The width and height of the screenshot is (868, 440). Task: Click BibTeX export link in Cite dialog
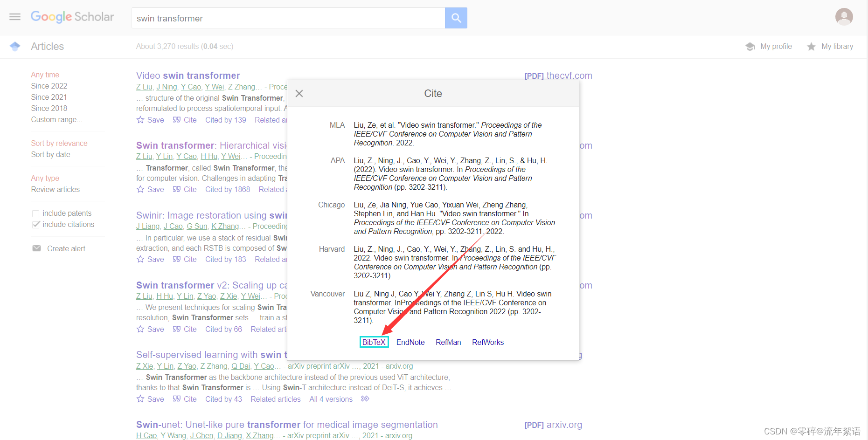click(x=374, y=342)
